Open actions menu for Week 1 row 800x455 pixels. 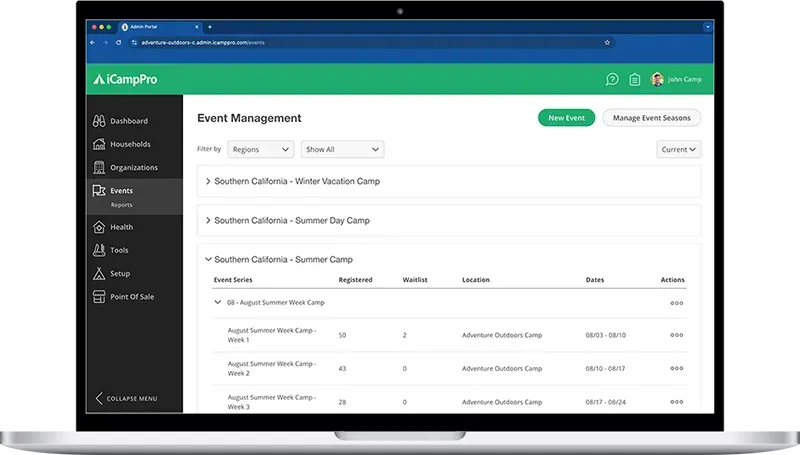tap(677, 335)
